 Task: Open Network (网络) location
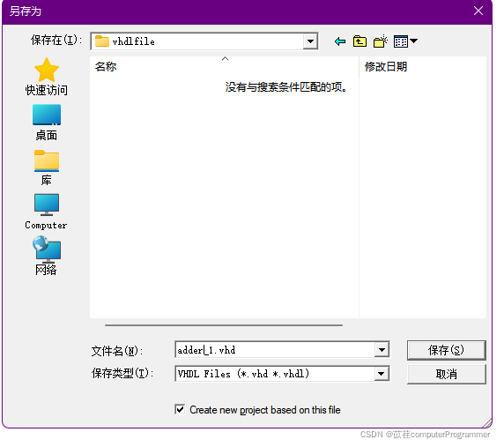pos(47,256)
